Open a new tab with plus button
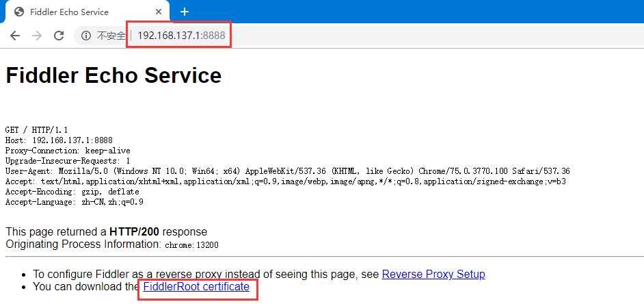 185,12
